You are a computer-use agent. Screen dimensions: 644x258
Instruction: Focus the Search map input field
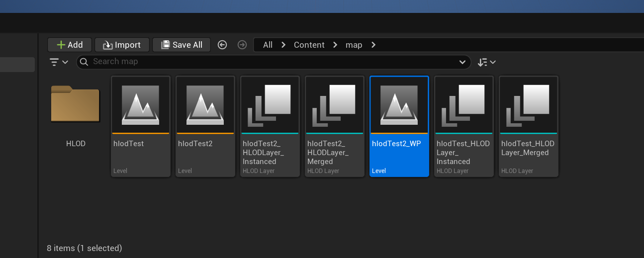[274, 62]
